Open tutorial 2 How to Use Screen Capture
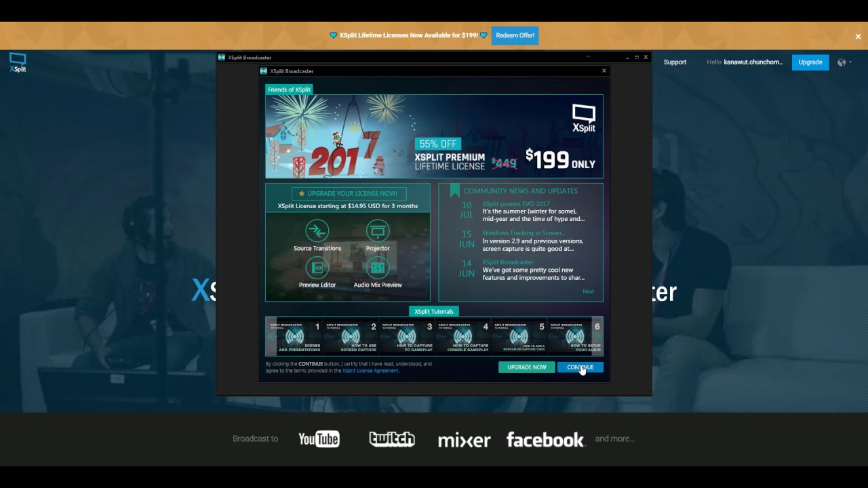This screenshot has height=488, width=868. click(x=351, y=336)
